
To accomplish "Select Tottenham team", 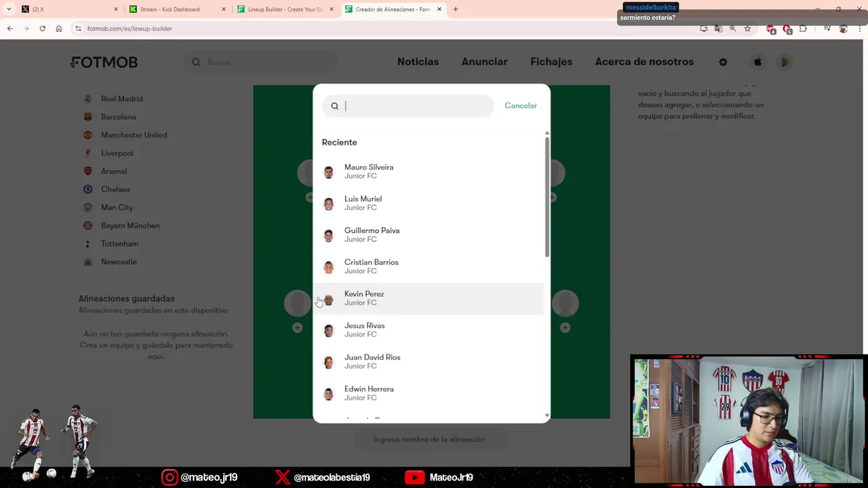I will click(x=119, y=243).
